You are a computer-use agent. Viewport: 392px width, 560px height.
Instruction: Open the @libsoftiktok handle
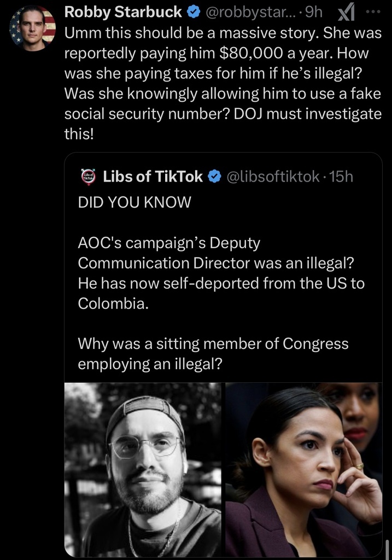click(272, 176)
